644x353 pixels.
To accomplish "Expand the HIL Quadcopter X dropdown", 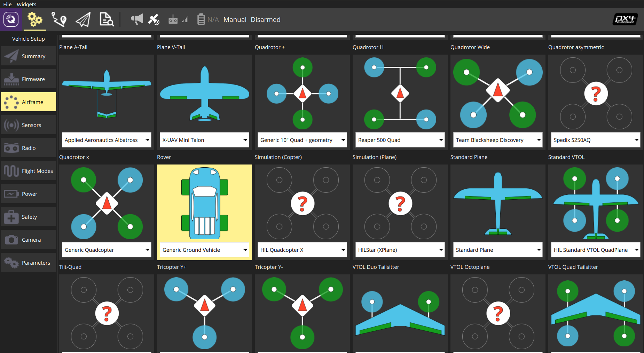I will [302, 250].
